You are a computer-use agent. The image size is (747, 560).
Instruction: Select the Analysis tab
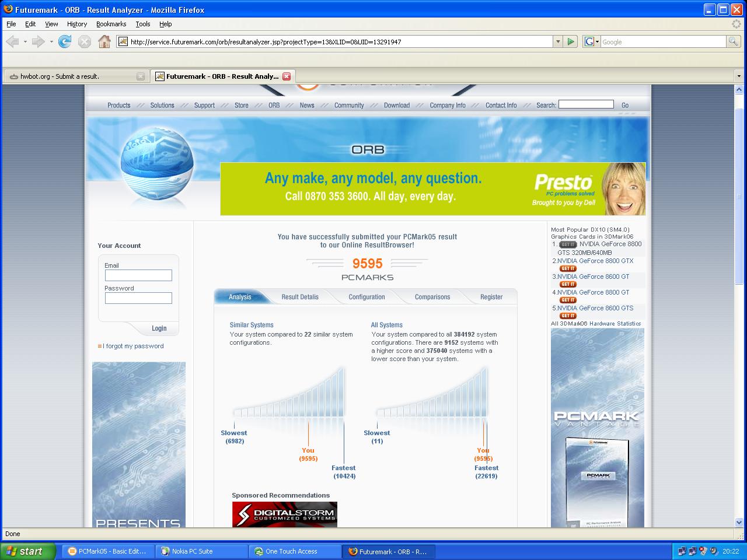[x=240, y=297]
